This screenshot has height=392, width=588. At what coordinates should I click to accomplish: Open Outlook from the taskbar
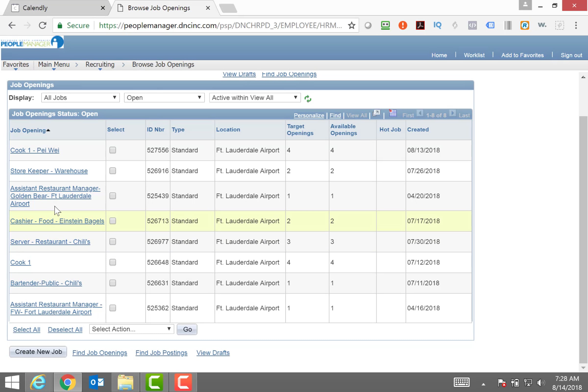pyautogui.click(x=96, y=382)
